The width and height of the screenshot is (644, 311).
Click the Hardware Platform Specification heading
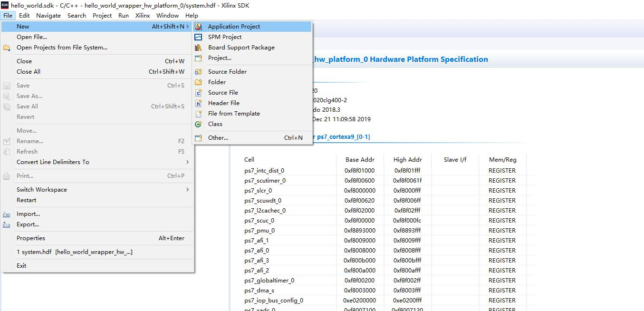click(401, 59)
